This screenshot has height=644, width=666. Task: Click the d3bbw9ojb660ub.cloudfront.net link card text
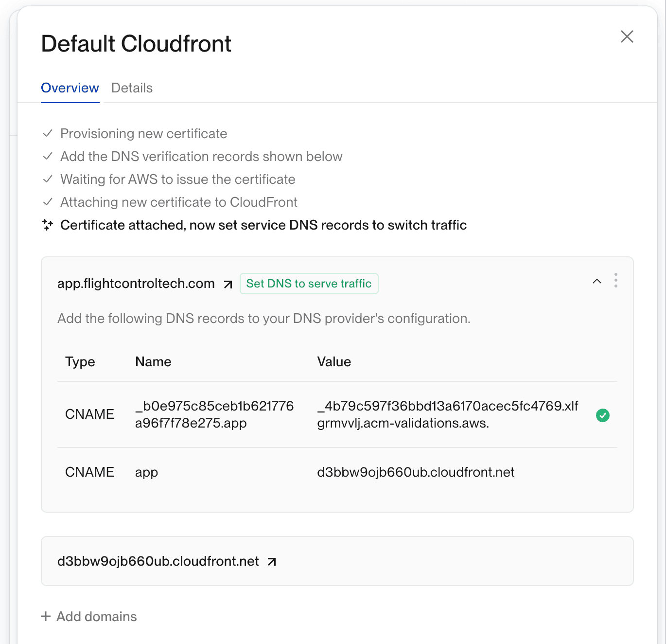(x=158, y=561)
